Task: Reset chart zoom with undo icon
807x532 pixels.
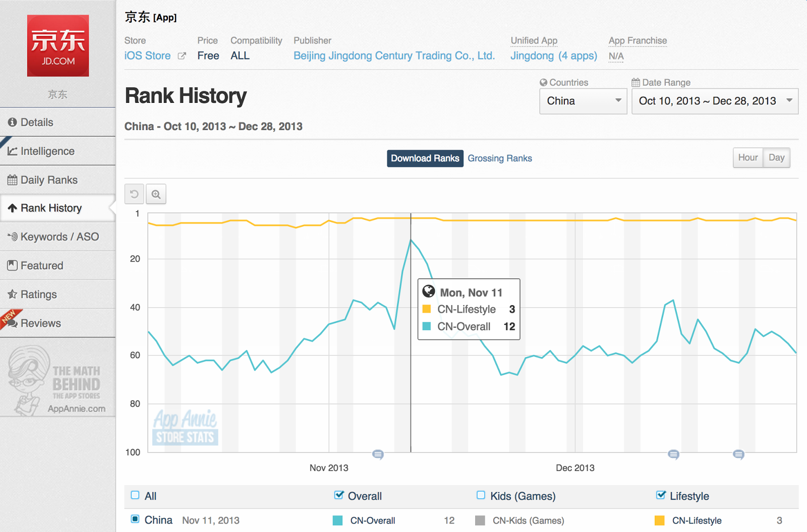Action: [x=134, y=194]
